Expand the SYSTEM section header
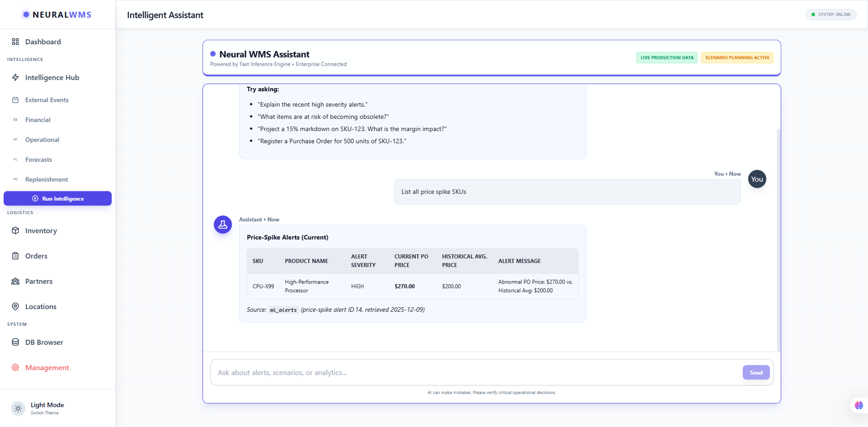The height and width of the screenshot is (427, 868). [17, 324]
